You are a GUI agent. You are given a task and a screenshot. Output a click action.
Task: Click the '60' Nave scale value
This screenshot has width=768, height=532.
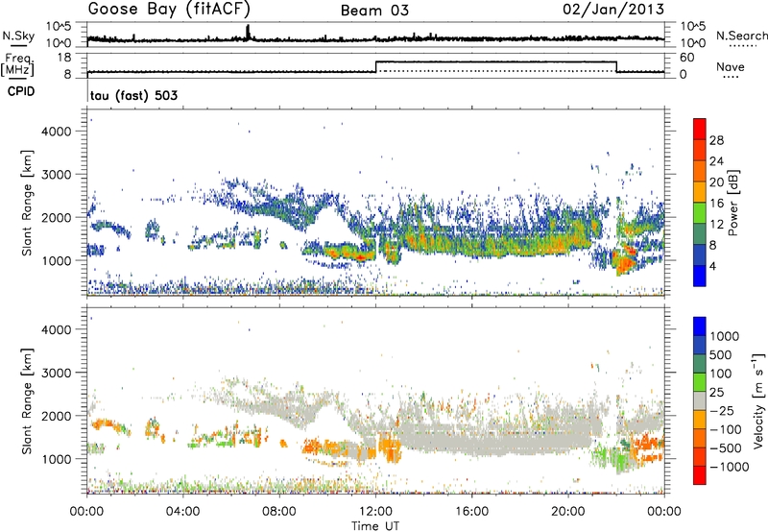687,58
